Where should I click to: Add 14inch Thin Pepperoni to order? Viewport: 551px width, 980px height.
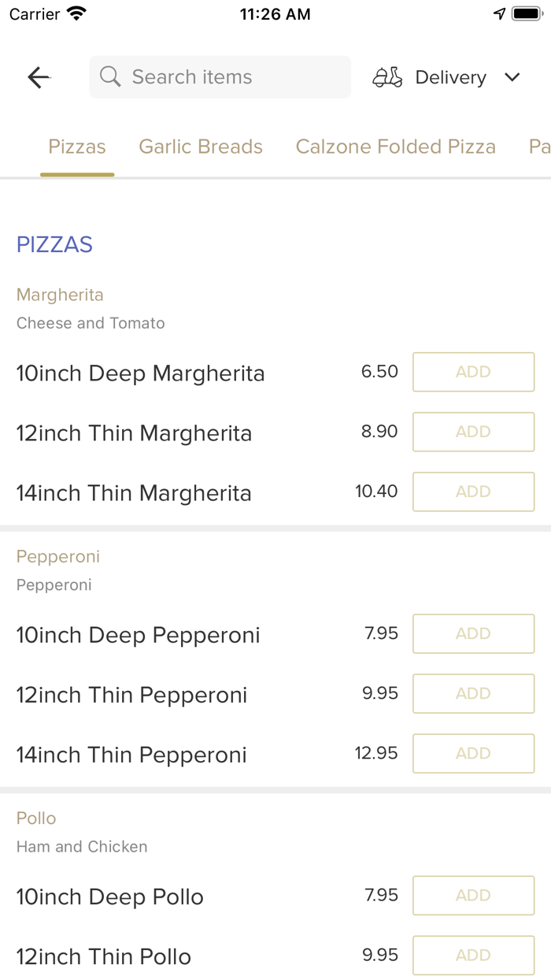[473, 753]
